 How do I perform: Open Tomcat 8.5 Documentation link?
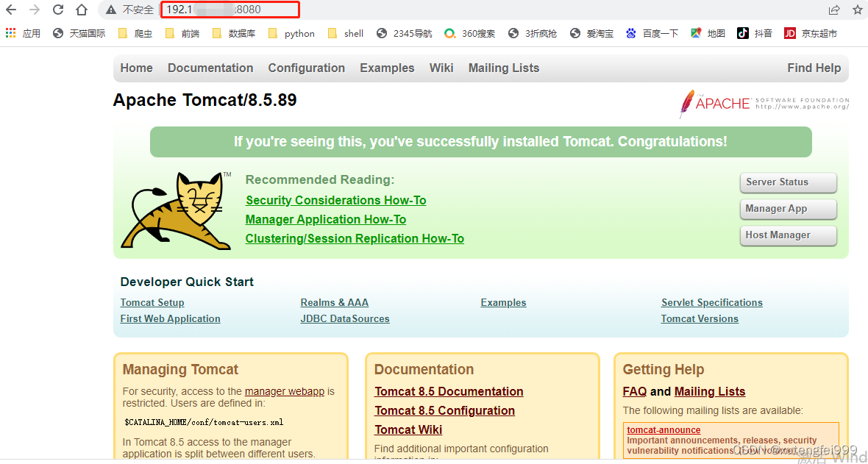coord(449,391)
